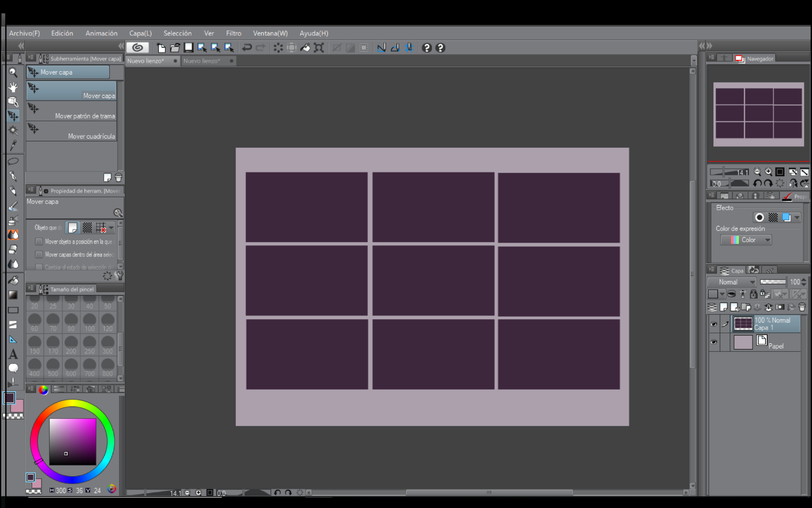Select the Balloon tool
812x508 pixels.
point(13,368)
